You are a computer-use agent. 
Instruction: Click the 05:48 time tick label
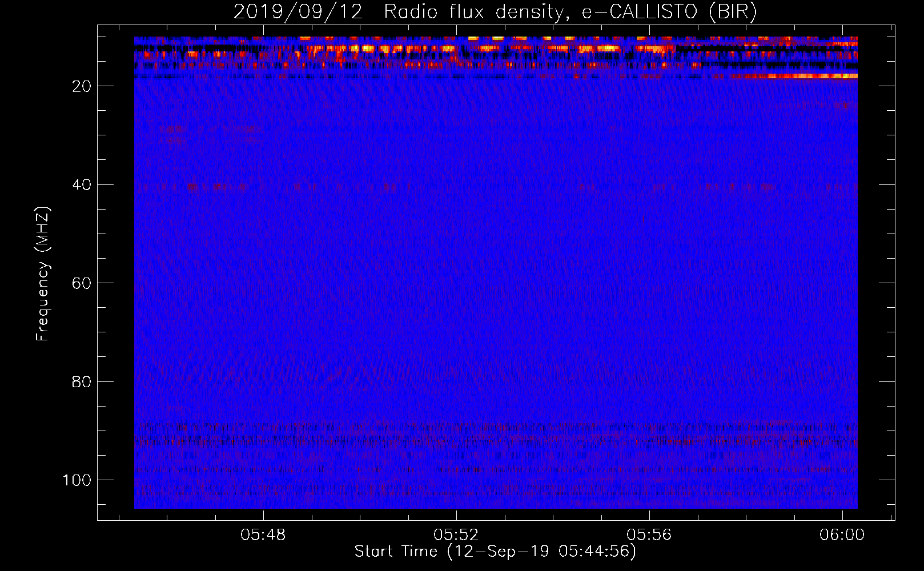pos(263,535)
